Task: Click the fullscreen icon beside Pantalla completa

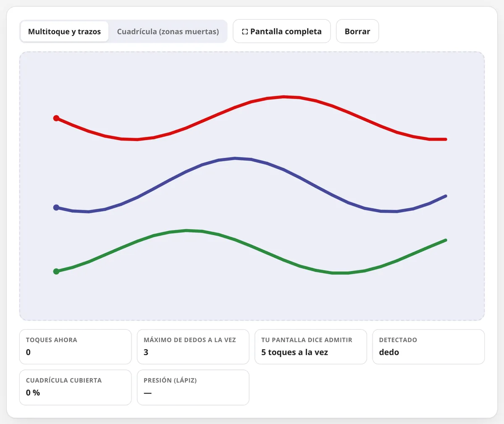Action: point(245,31)
